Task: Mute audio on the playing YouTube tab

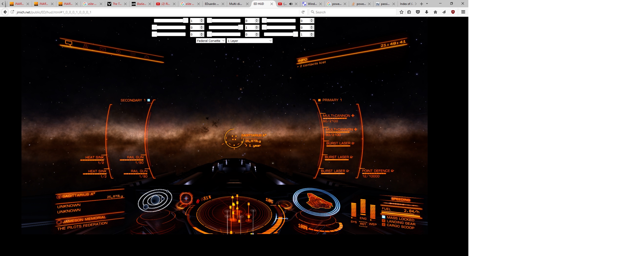Action: click(x=291, y=4)
